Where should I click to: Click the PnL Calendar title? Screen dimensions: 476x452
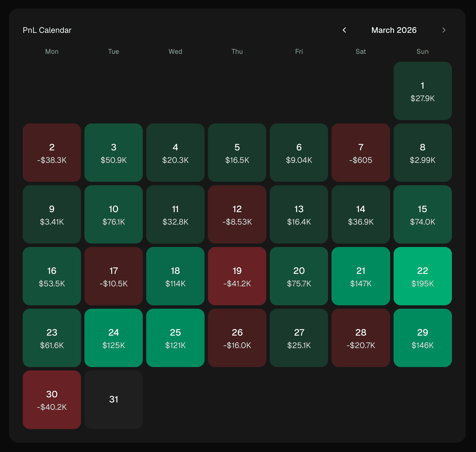47,30
